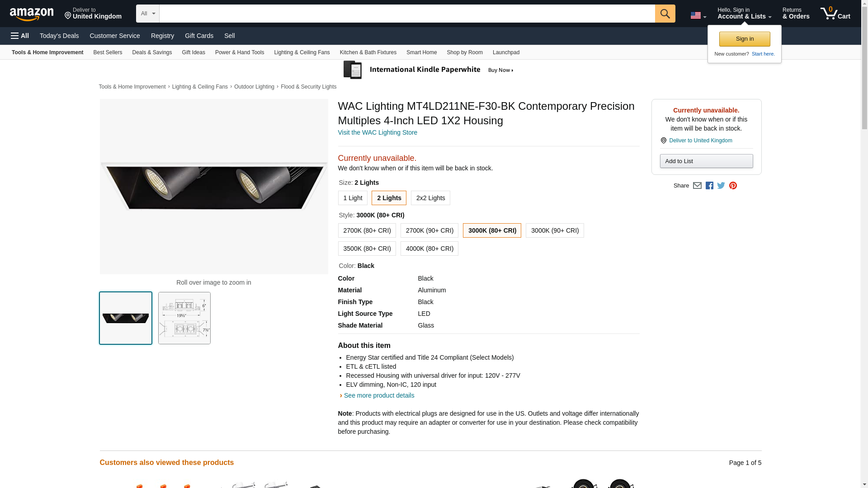This screenshot has width=868, height=488.
Task: Share on Pinterest icon
Action: tap(733, 186)
